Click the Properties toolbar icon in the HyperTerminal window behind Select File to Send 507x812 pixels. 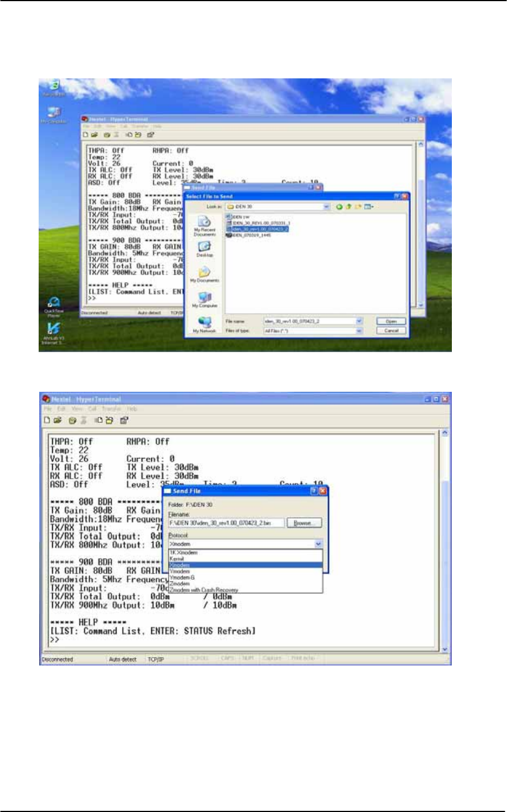point(151,135)
